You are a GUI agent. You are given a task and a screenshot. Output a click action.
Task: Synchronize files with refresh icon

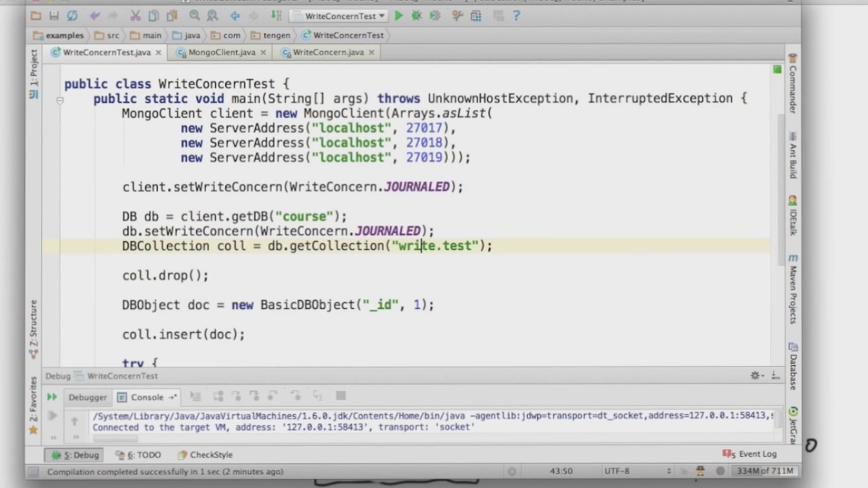coord(72,16)
